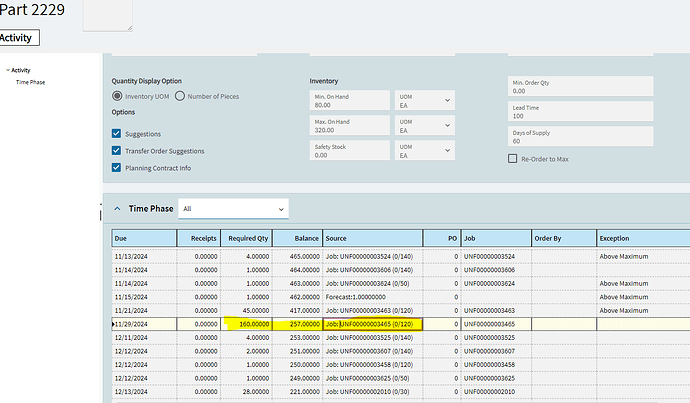This screenshot has height=403, width=690.
Task: Sort by the Order By column header
Action: point(564,238)
